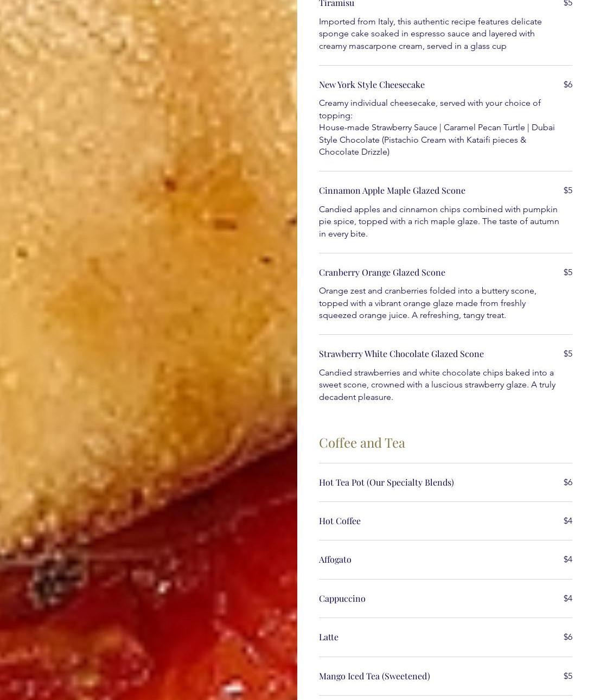Click the $5 price for Mango Iced Tea

click(x=568, y=676)
